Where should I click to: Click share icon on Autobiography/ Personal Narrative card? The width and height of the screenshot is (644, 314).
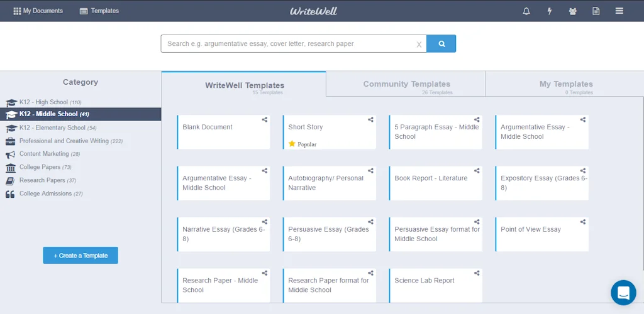click(370, 171)
